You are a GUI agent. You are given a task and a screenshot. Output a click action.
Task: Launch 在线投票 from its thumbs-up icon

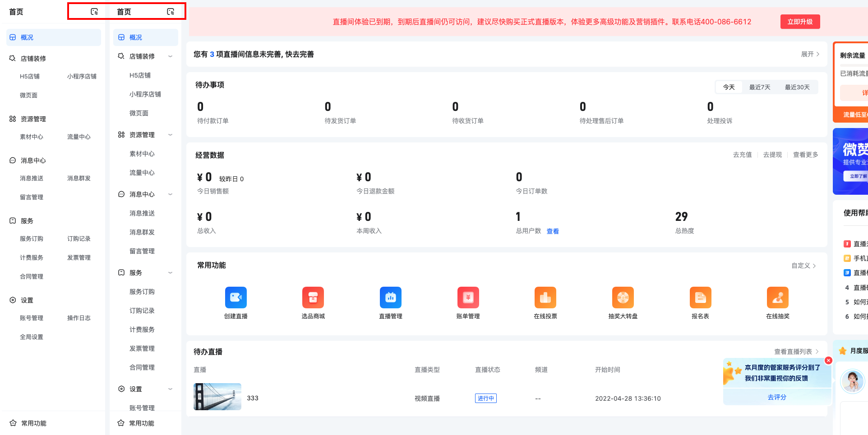545,298
